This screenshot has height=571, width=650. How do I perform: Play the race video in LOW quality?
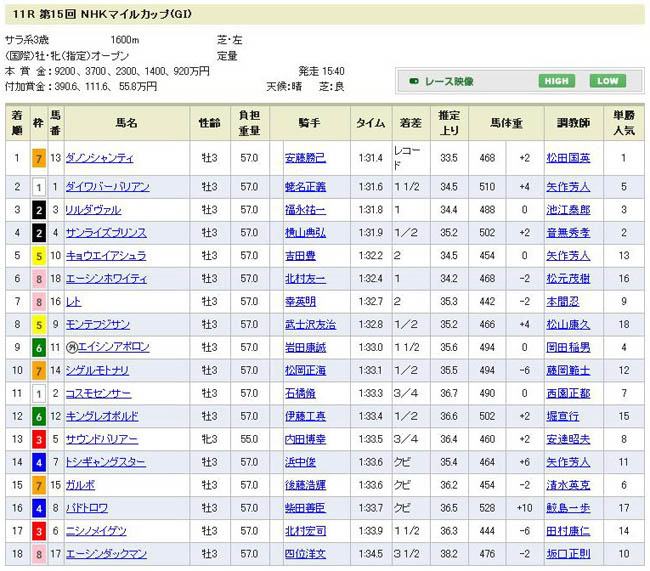(x=605, y=81)
